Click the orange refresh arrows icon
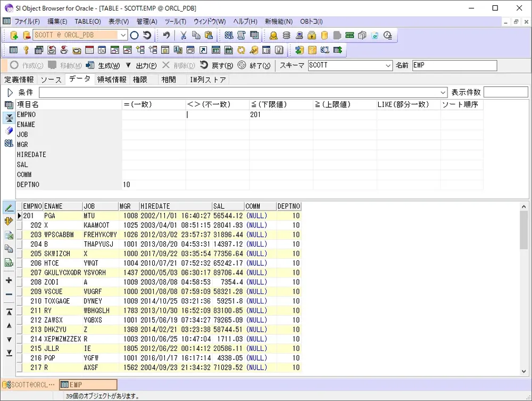This screenshot has height=401, width=532. coord(241,50)
